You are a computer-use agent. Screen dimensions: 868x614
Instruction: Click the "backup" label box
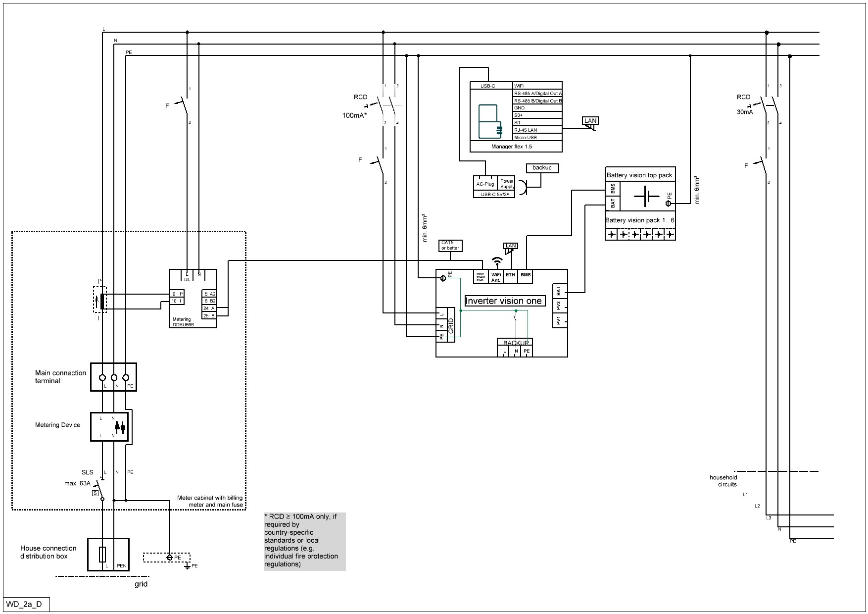pos(542,168)
